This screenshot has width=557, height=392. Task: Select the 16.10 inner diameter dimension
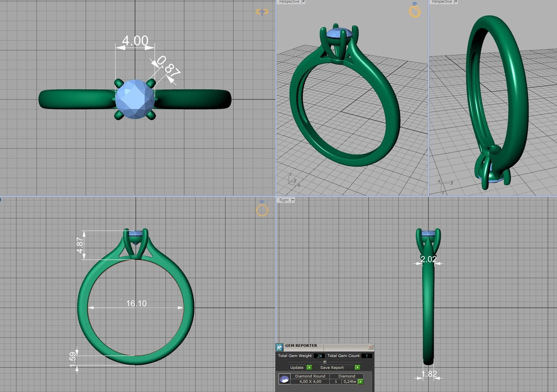point(136,303)
